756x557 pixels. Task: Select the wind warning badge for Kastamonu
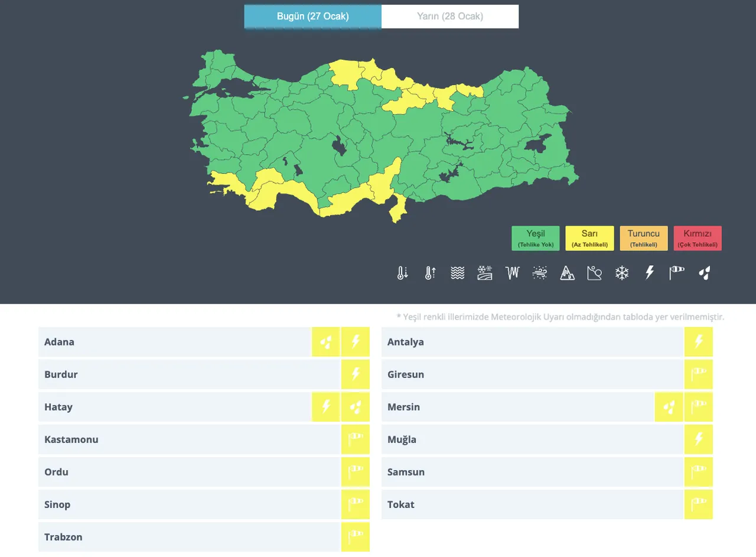click(x=356, y=439)
